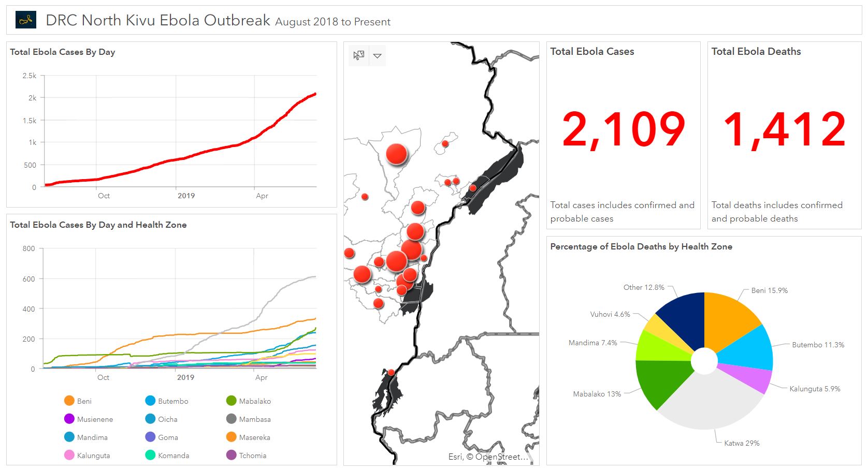Click the blue Butembo legend circle
Image resolution: width=868 pixels, height=470 pixels.
pyautogui.click(x=151, y=401)
